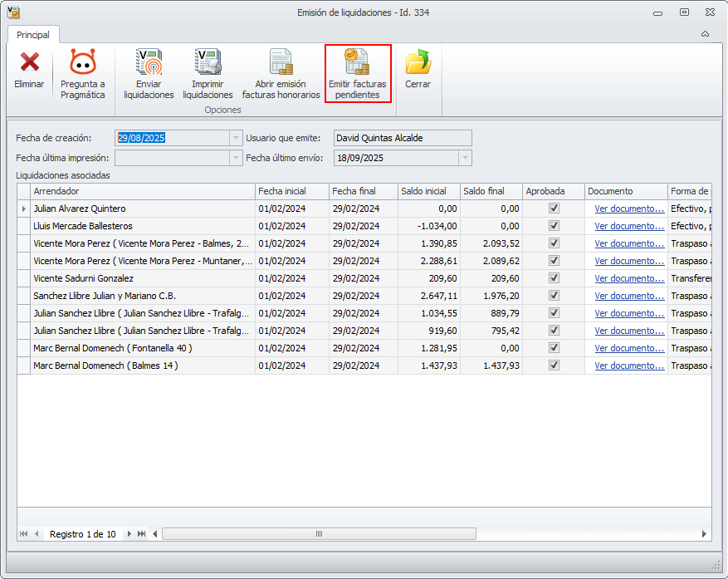Screen dimensions: 728x579
Task: Open Abrir emisión facturas honorarios
Action: click(281, 62)
